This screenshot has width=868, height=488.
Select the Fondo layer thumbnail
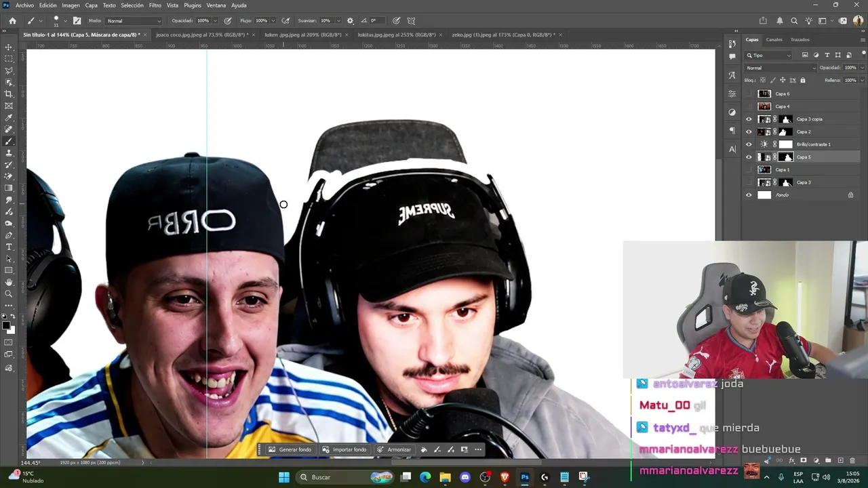(764, 195)
